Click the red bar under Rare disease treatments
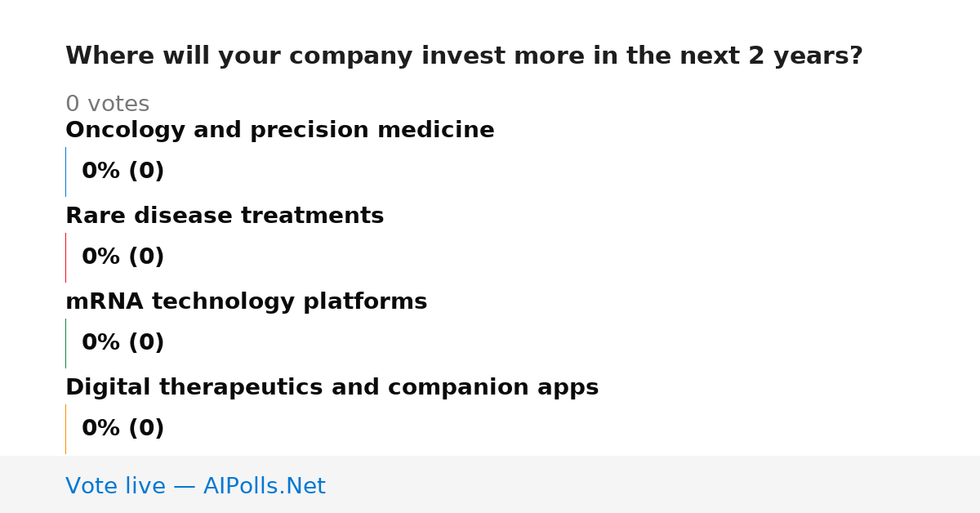 [x=65, y=257]
